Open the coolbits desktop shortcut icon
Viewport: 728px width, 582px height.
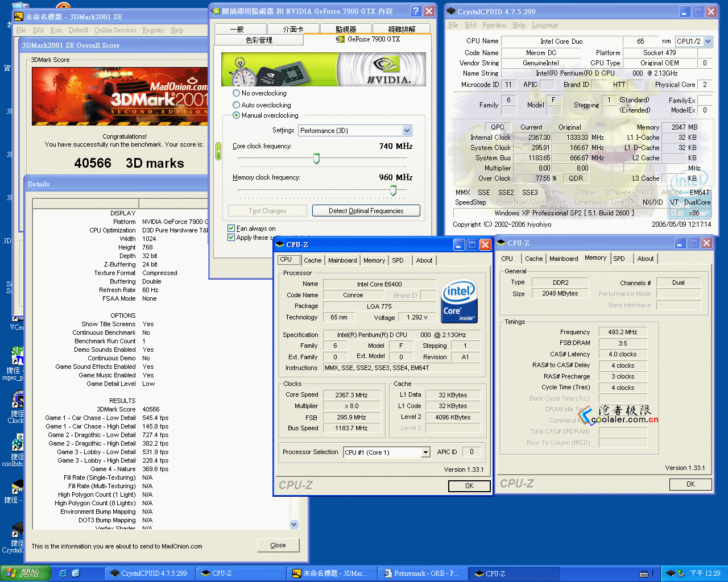click(17, 443)
